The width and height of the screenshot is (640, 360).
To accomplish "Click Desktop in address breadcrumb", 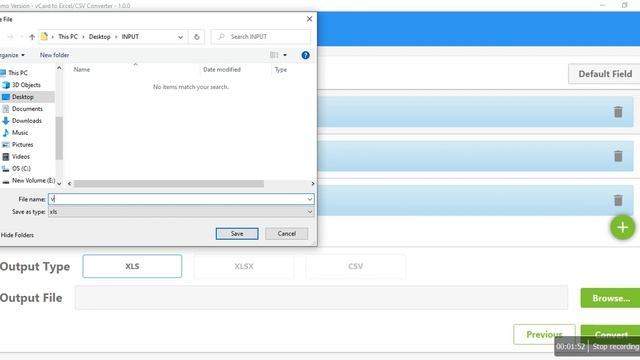I will point(100,37).
